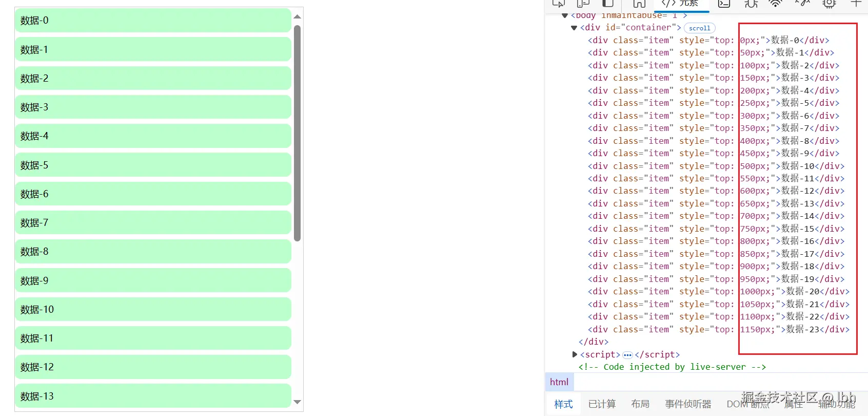Select the 数据-13 list item
This screenshot has height=416, width=868.
153,396
